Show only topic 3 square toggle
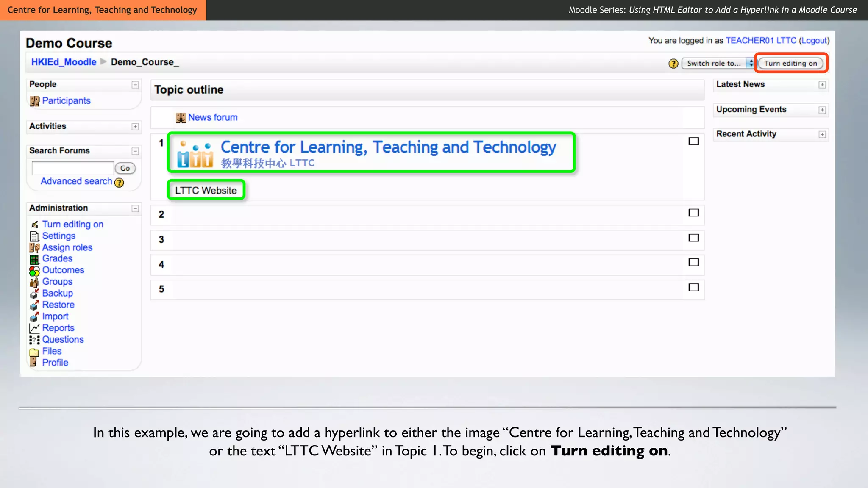 (693, 238)
